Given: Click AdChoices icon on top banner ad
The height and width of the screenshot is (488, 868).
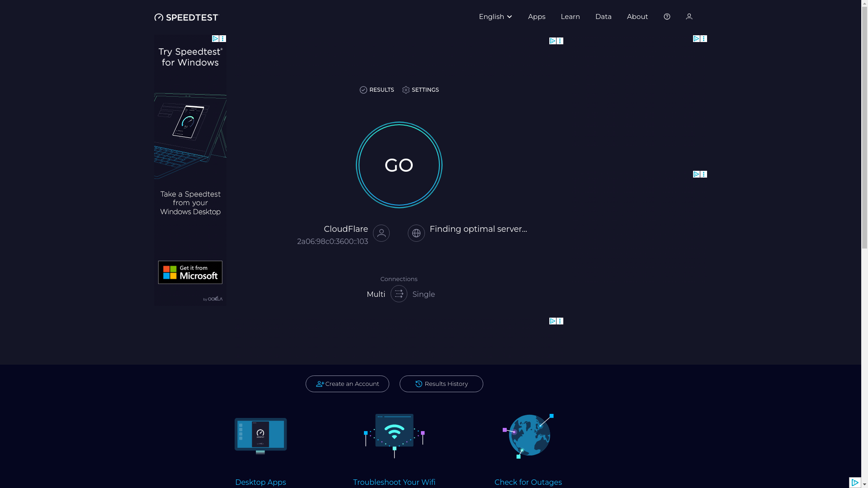Looking at the screenshot, I should (x=552, y=41).
